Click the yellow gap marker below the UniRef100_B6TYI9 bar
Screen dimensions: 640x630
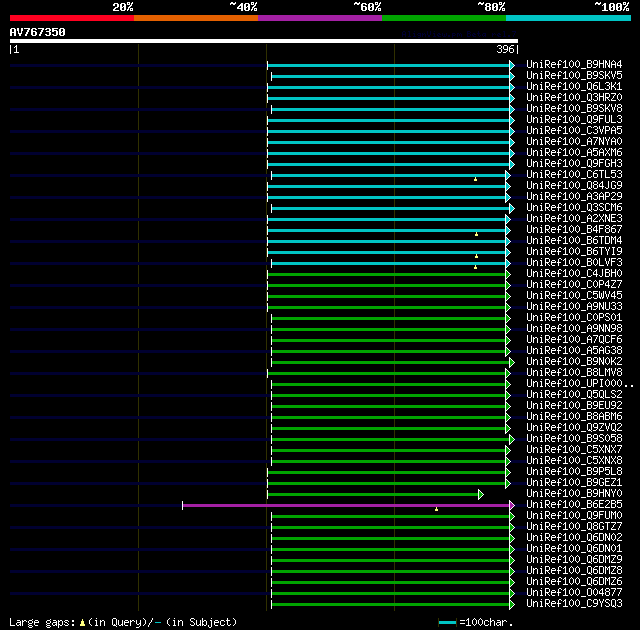click(x=476, y=256)
